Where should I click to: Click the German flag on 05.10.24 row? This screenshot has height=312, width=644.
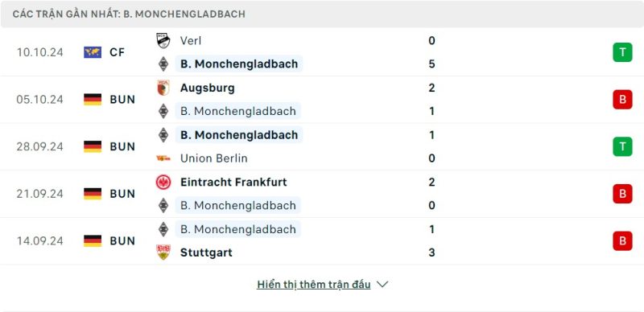[x=93, y=100]
